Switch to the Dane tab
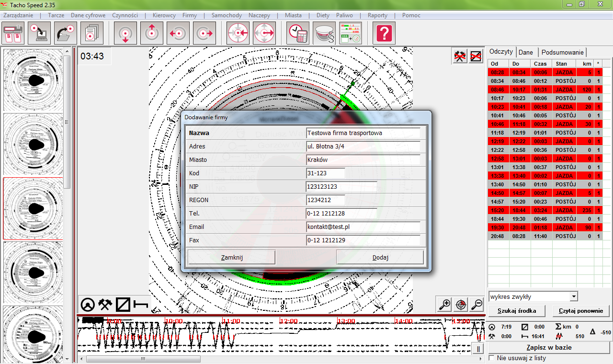 (525, 52)
